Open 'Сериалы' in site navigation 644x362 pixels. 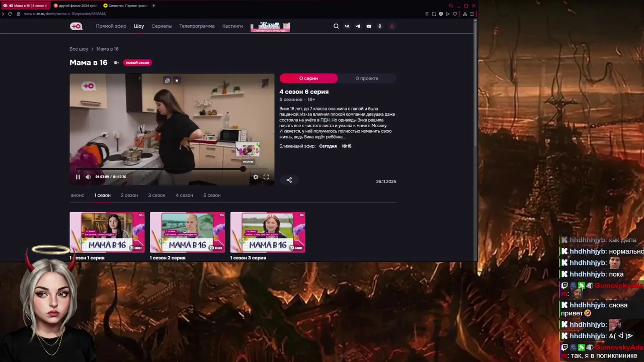pyautogui.click(x=162, y=26)
